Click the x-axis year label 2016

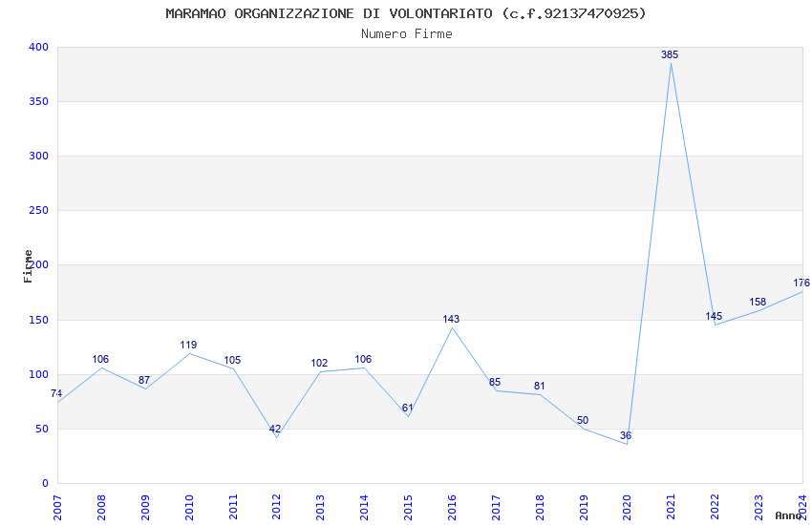452,508
